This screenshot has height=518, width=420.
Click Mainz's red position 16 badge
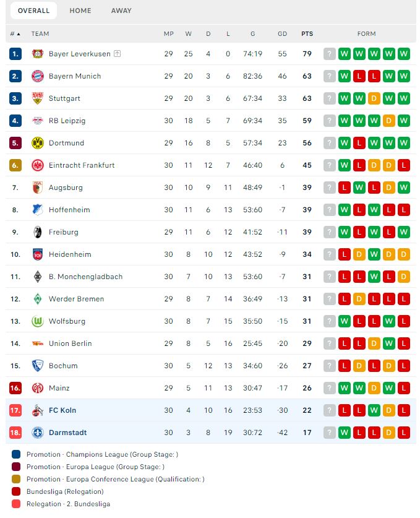tap(16, 388)
